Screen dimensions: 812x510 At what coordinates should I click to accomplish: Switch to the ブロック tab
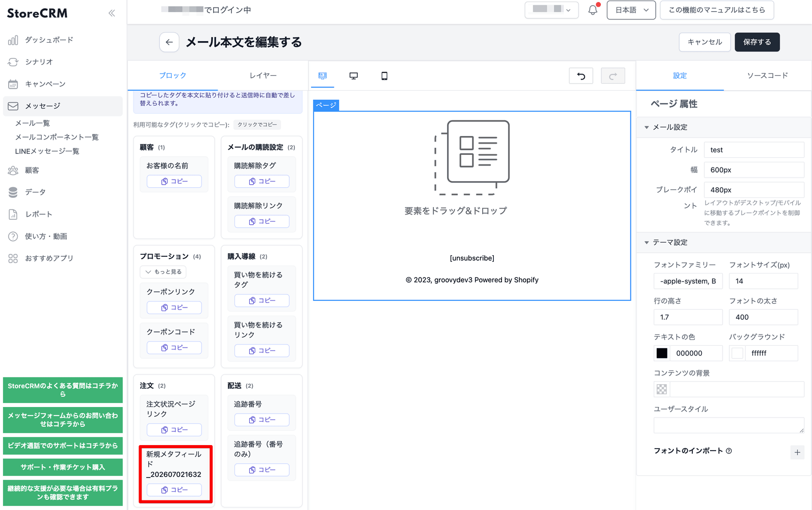click(173, 76)
